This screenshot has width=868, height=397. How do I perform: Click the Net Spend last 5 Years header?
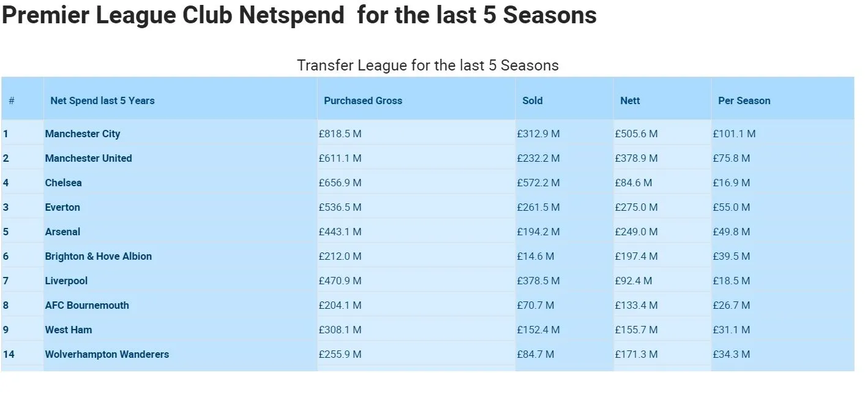102,100
